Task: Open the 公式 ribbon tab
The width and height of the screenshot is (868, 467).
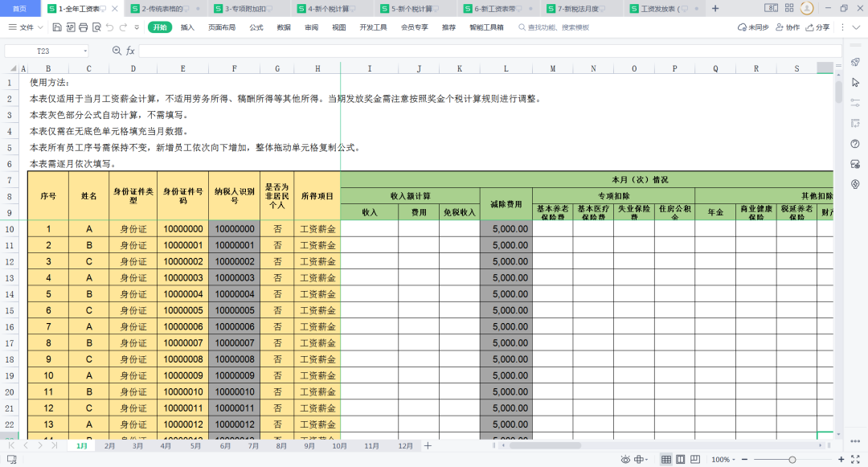Action: [256, 27]
